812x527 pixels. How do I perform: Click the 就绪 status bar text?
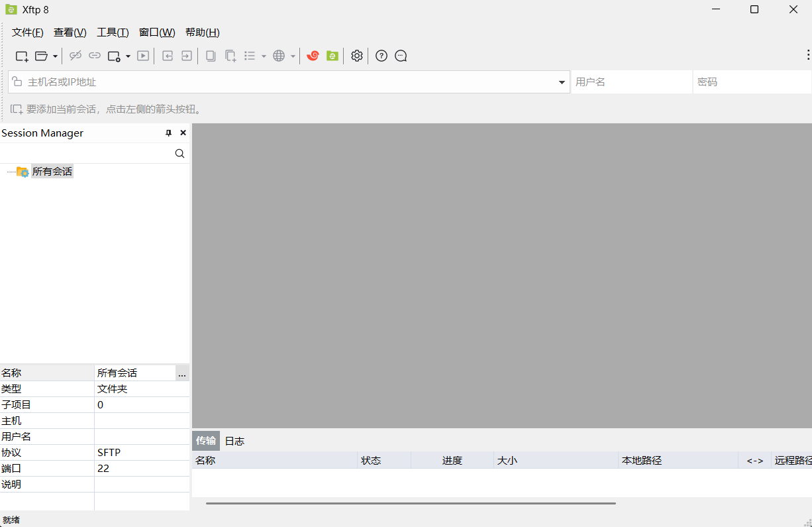11,520
